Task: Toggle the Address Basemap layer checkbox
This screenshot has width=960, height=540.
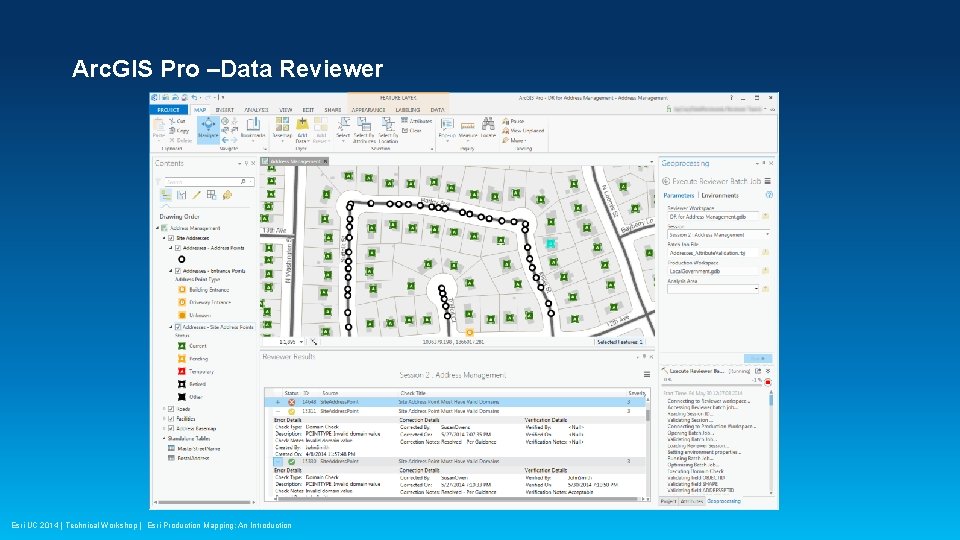Action: tap(171, 429)
